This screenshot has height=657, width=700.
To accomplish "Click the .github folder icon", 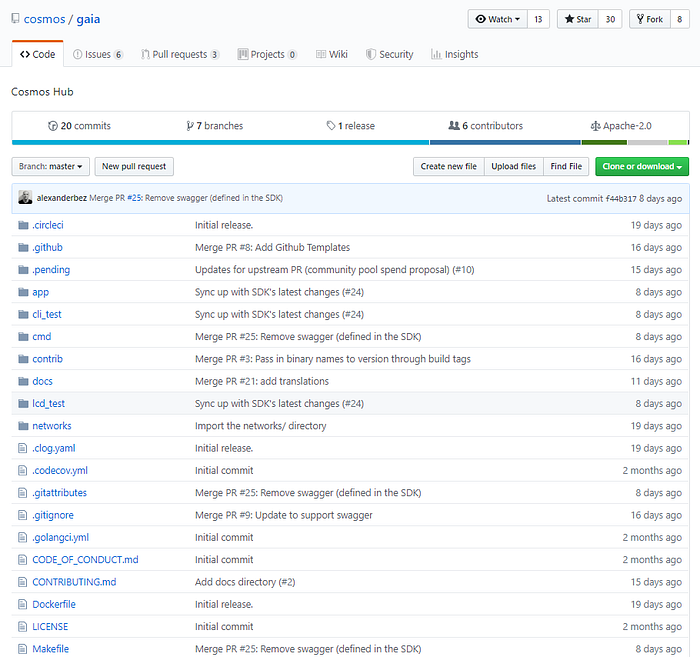I will pos(23,247).
